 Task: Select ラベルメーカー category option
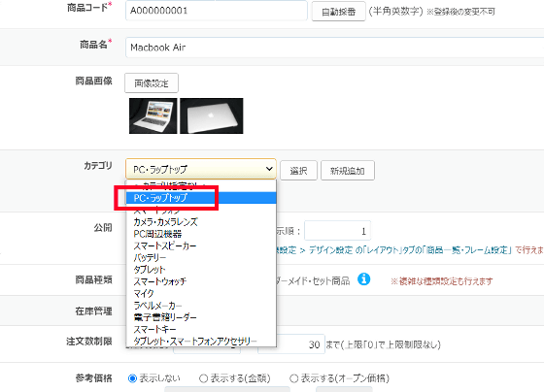click(201, 306)
